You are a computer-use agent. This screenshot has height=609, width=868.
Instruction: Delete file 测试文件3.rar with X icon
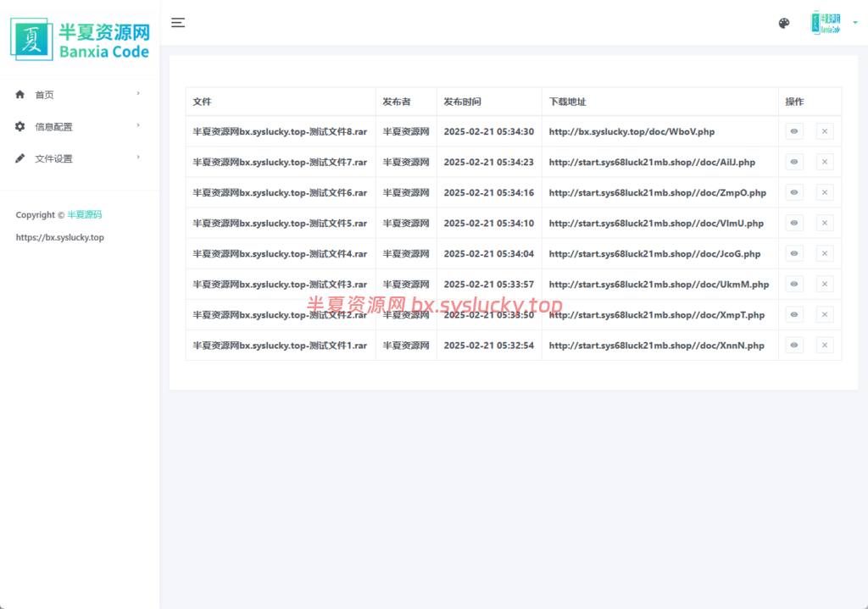click(825, 285)
